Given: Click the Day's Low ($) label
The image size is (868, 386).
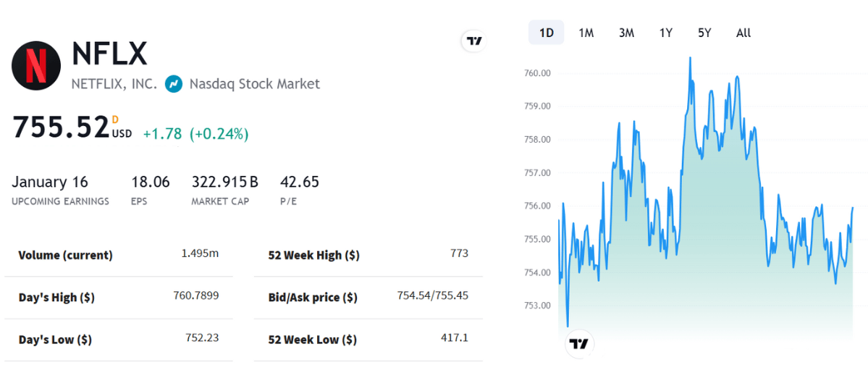Looking at the screenshot, I should 55,340.
